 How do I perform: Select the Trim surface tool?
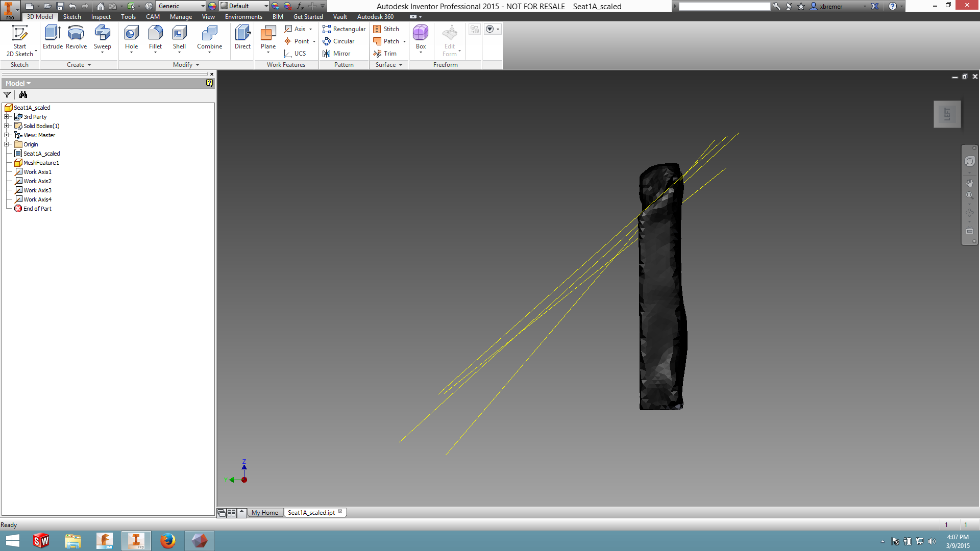(385, 54)
